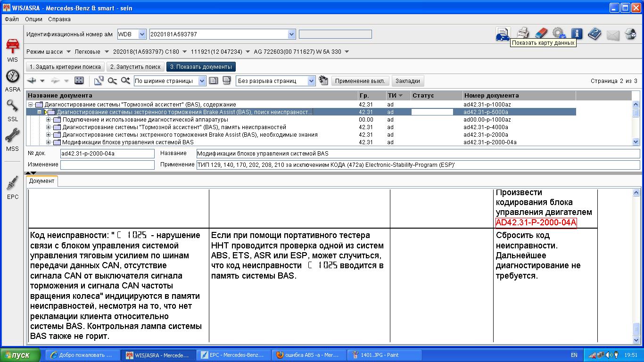Expand Подключение и использование диагностической аппаратуры

click(x=49, y=120)
